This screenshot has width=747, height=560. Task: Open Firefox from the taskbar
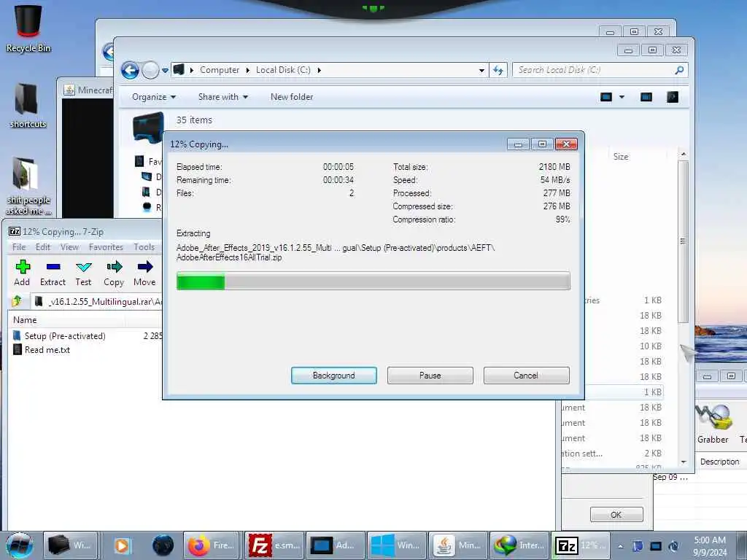(x=211, y=545)
